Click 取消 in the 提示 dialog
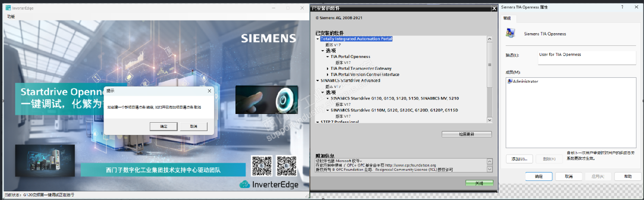Image resolution: width=644 pixels, height=200 pixels. pyautogui.click(x=194, y=126)
